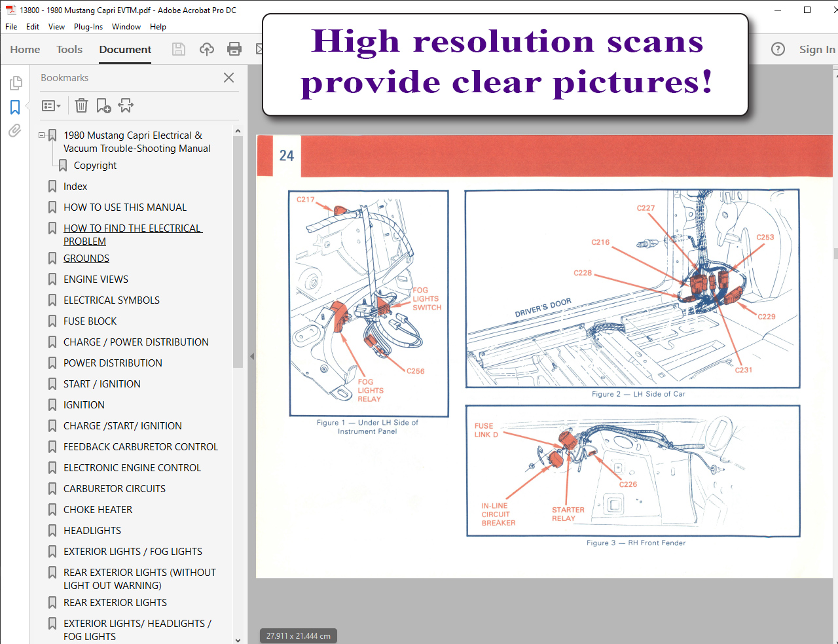838x644 pixels.
Task: Click the upload to cloud icon
Action: (x=207, y=49)
